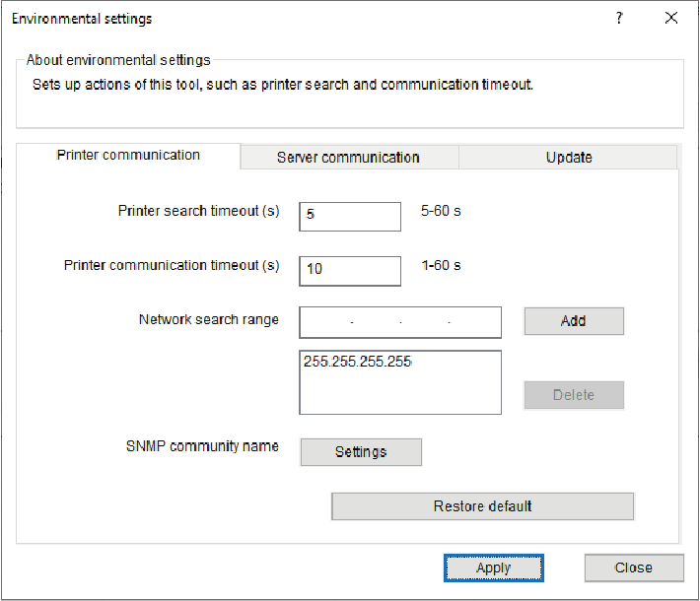Image resolution: width=700 pixels, height=601 pixels.
Task: Switch to the Printer communication tab
Action: click(128, 156)
